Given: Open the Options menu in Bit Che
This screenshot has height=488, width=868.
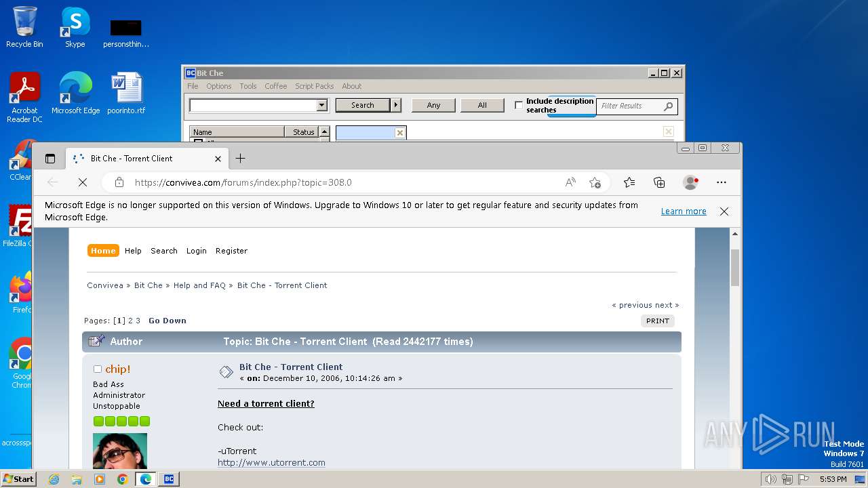Looking at the screenshot, I should pyautogui.click(x=219, y=86).
